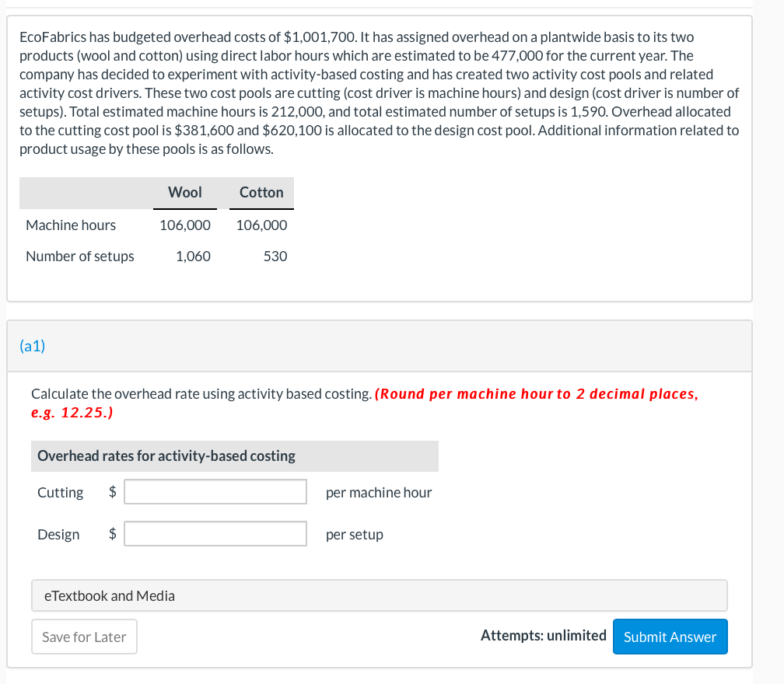784x684 pixels.
Task: Click the Cutting rate input field
Action: (215, 491)
